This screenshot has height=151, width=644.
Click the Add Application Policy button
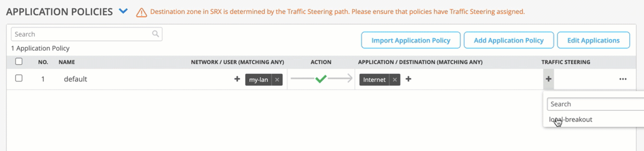509,40
